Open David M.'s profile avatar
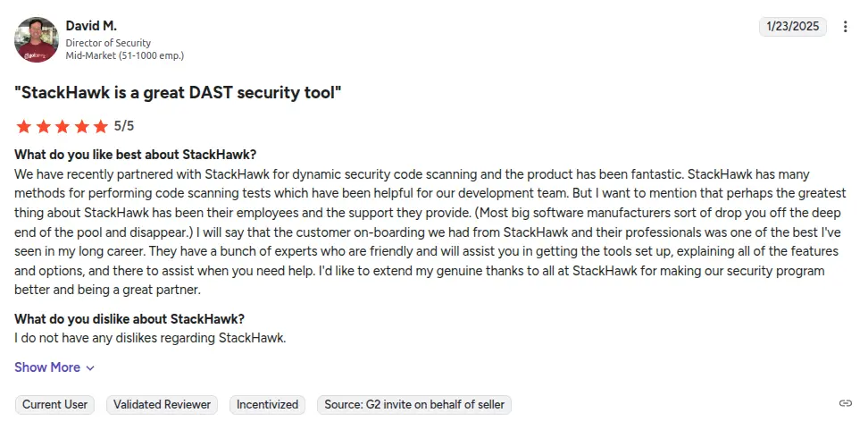Screen dimensions: 868x430 (37, 39)
